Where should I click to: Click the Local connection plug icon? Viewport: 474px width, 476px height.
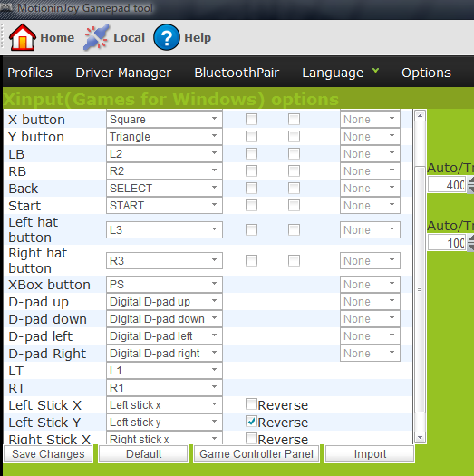[x=96, y=37]
